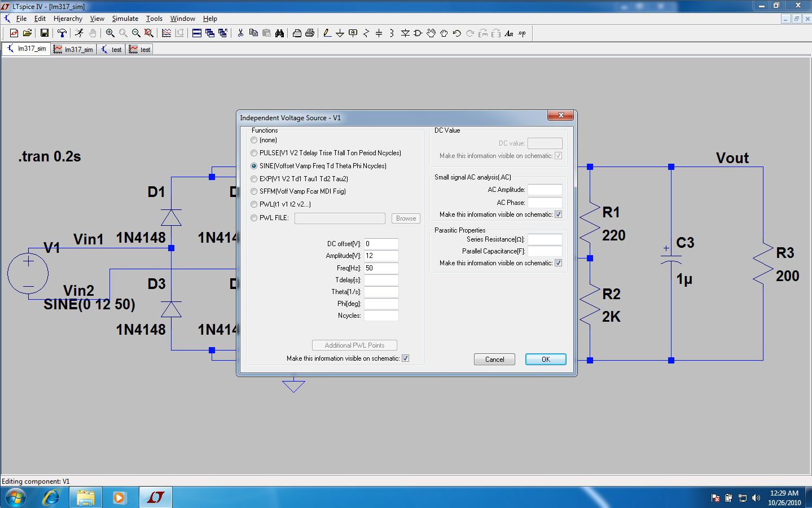
Task: Toggle Parasitic Properties 'visible on schematic' checkbox
Action: [558, 263]
